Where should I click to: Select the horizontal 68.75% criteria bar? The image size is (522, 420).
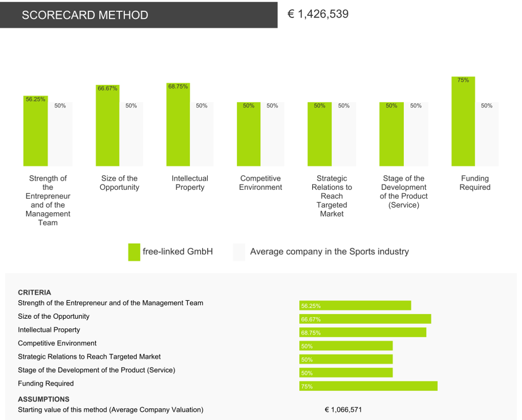coord(363,333)
